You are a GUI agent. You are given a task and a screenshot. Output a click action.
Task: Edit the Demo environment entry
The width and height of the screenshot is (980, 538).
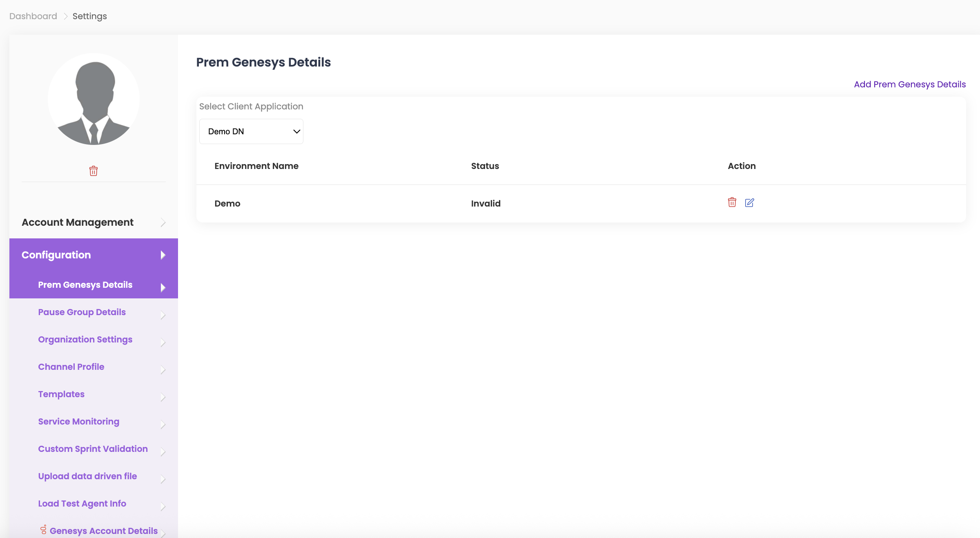(749, 202)
